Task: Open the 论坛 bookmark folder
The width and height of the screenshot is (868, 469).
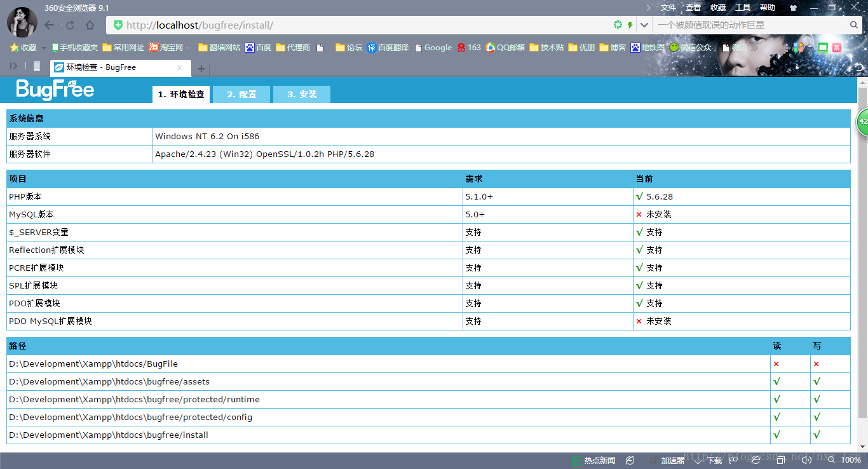Action: click(x=349, y=48)
